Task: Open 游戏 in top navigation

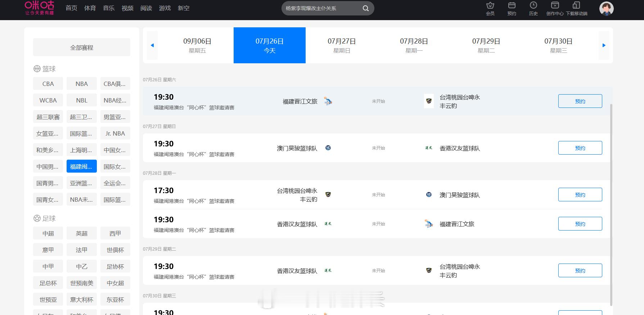Action: (165, 8)
